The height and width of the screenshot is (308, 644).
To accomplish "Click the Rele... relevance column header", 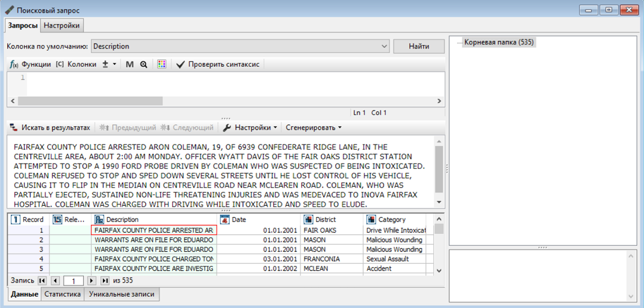I will tap(70, 220).
